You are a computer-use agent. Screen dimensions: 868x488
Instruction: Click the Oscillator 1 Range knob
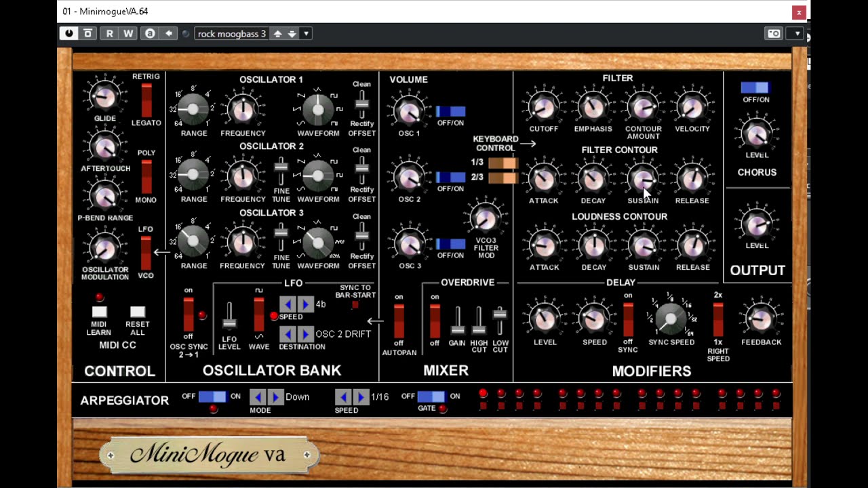[193, 108]
